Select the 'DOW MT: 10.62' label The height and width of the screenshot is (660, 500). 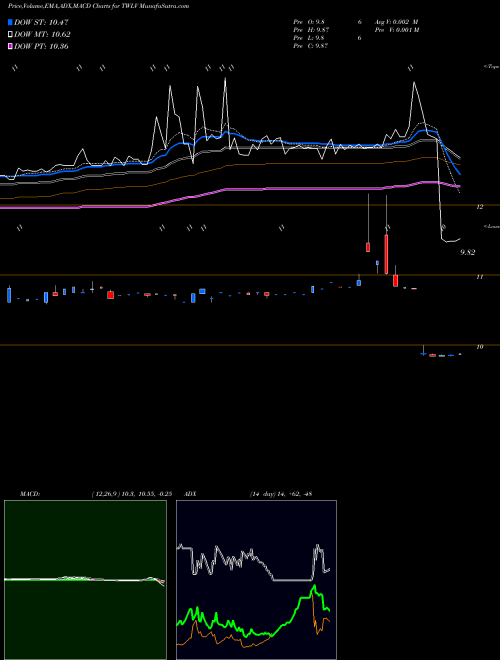coord(42,35)
